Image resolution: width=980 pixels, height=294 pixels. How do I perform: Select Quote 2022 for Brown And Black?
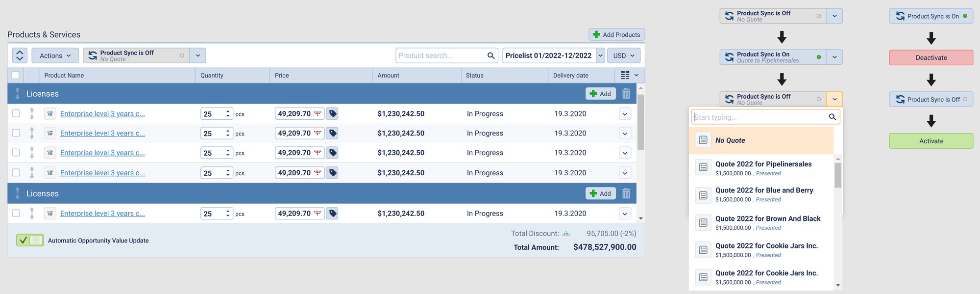point(761,222)
